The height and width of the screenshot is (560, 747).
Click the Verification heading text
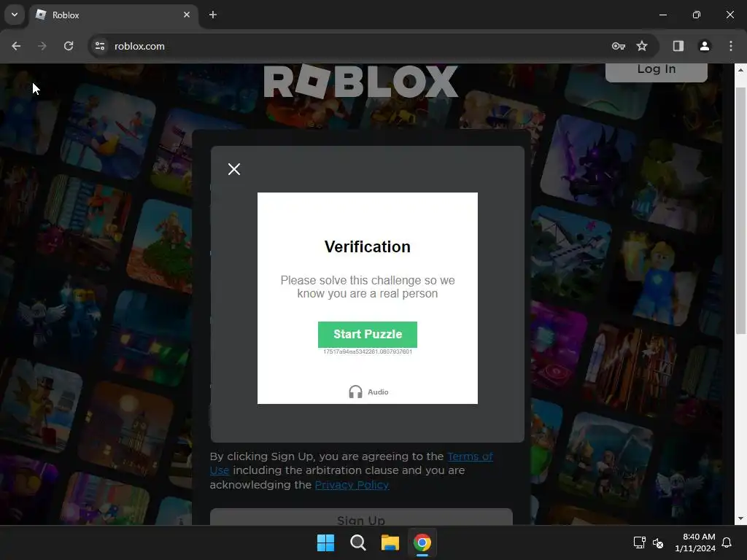pyautogui.click(x=368, y=246)
